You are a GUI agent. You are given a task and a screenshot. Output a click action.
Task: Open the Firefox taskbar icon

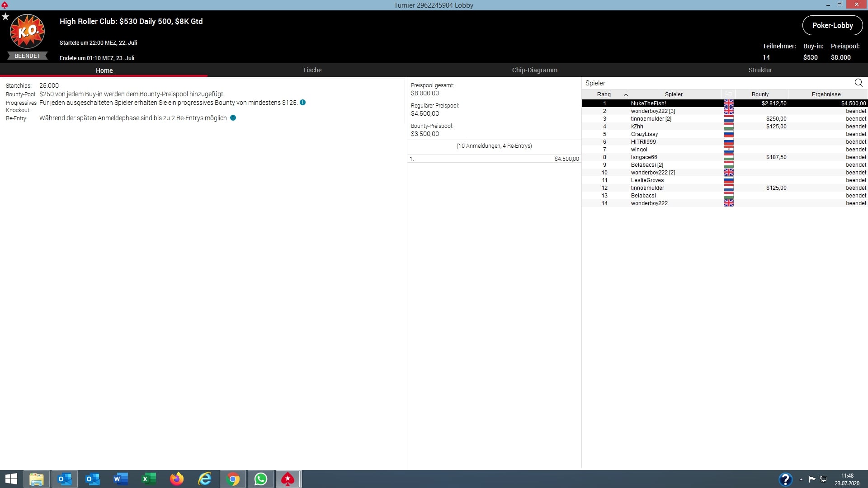[x=177, y=479]
